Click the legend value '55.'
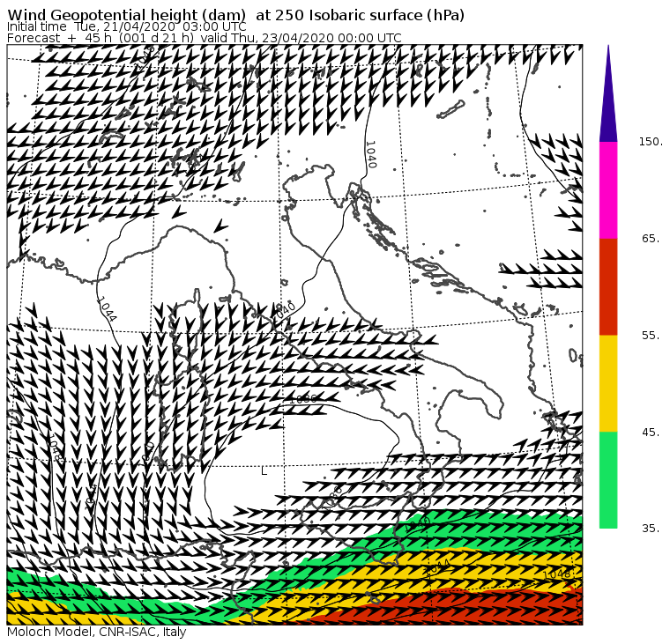Viewport: 670px width, 644px height. tap(651, 336)
